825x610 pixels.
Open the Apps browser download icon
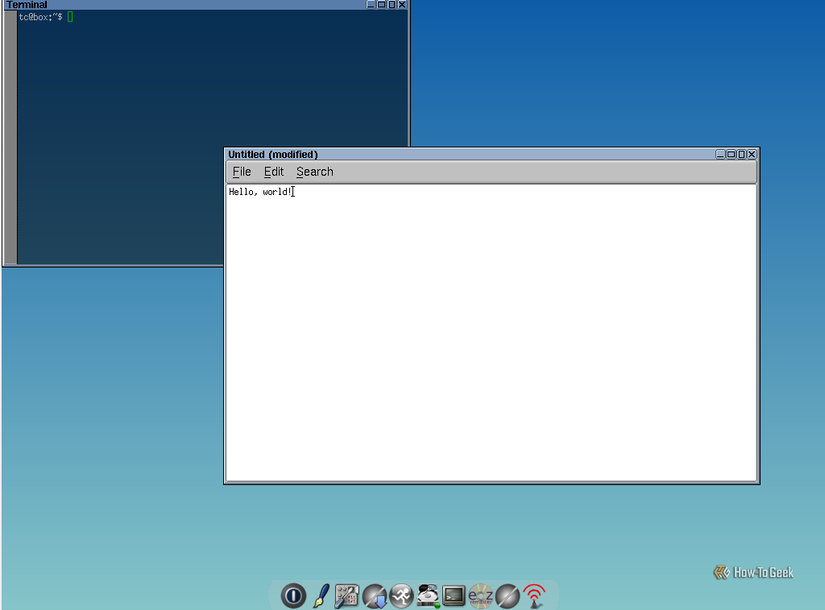tap(374, 596)
